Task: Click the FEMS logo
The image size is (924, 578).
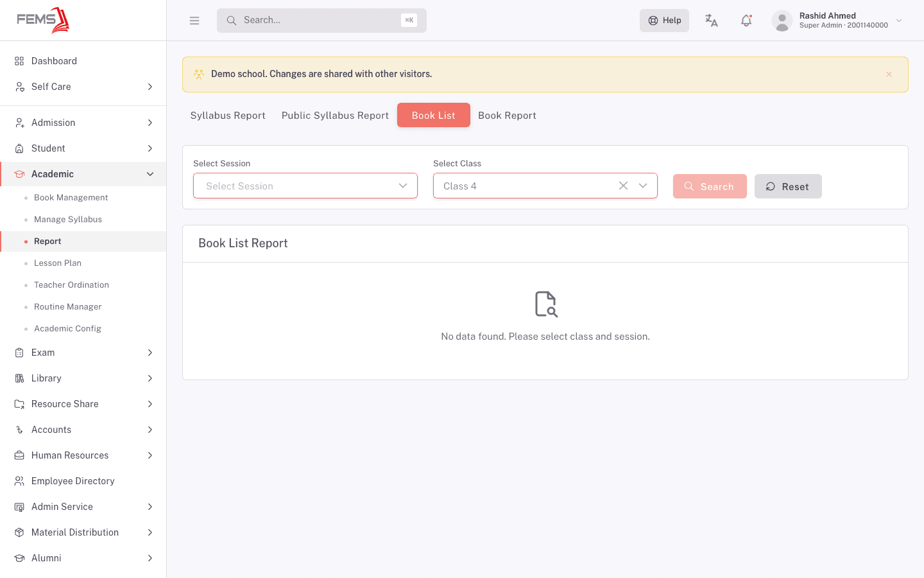Action: pos(43,20)
